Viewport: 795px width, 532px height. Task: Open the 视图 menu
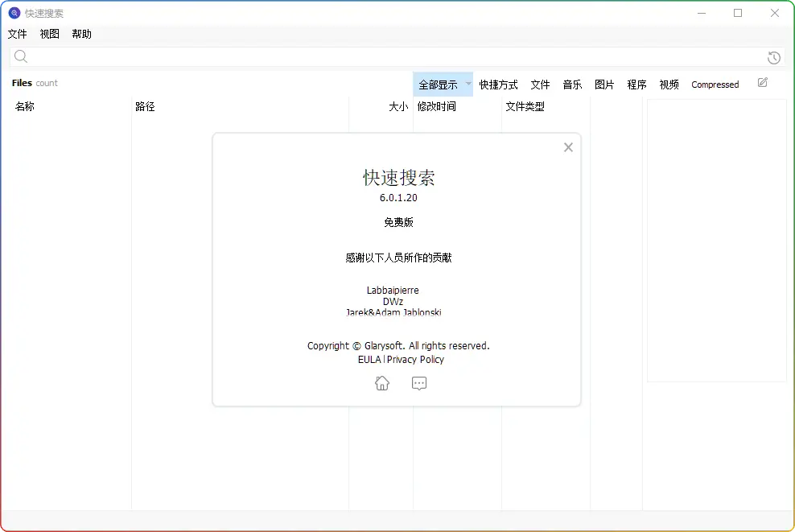pos(50,34)
